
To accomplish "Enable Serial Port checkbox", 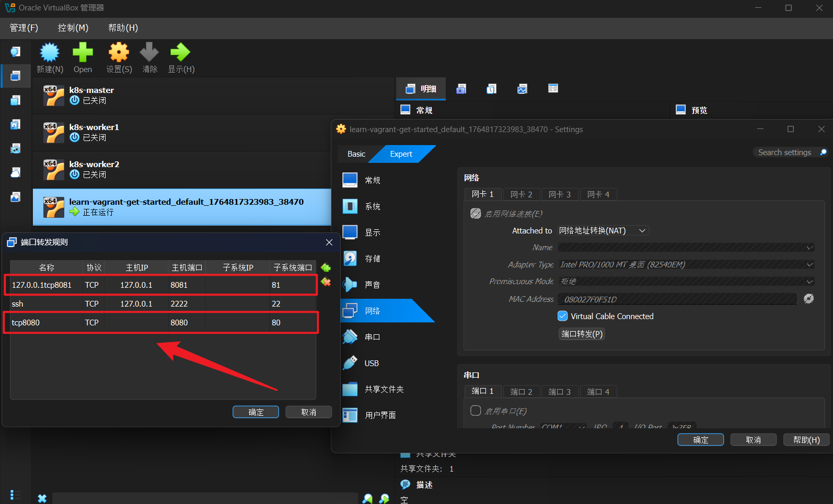I will tap(476, 411).
